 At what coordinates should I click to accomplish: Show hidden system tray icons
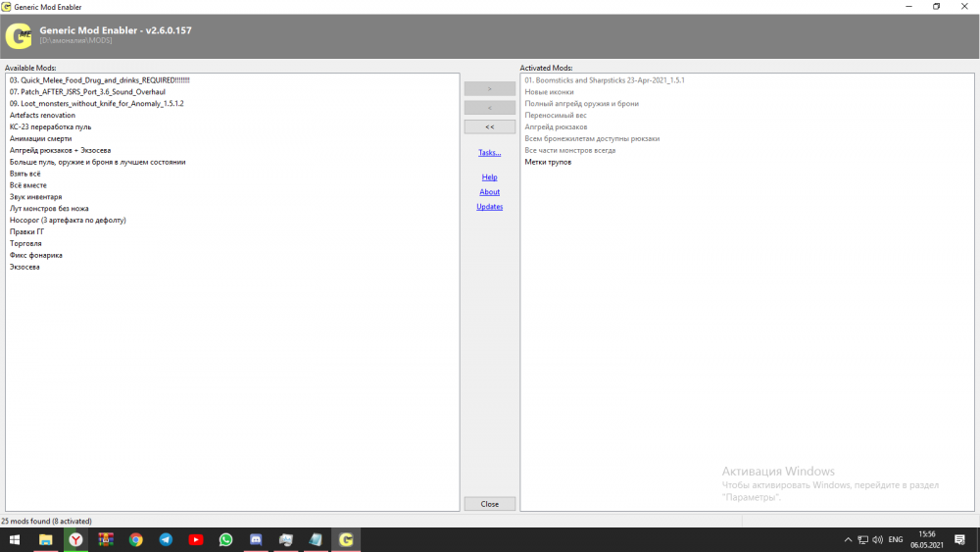[848, 539]
